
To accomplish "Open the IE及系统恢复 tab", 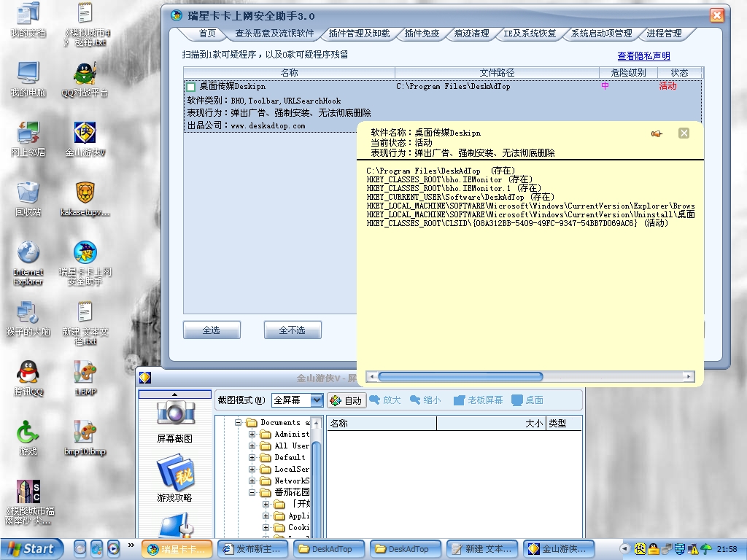I will (530, 34).
